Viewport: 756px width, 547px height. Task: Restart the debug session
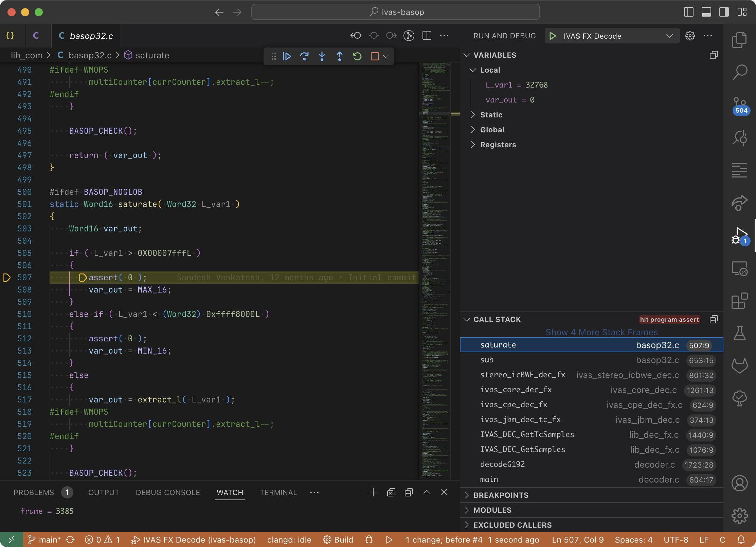[357, 56]
